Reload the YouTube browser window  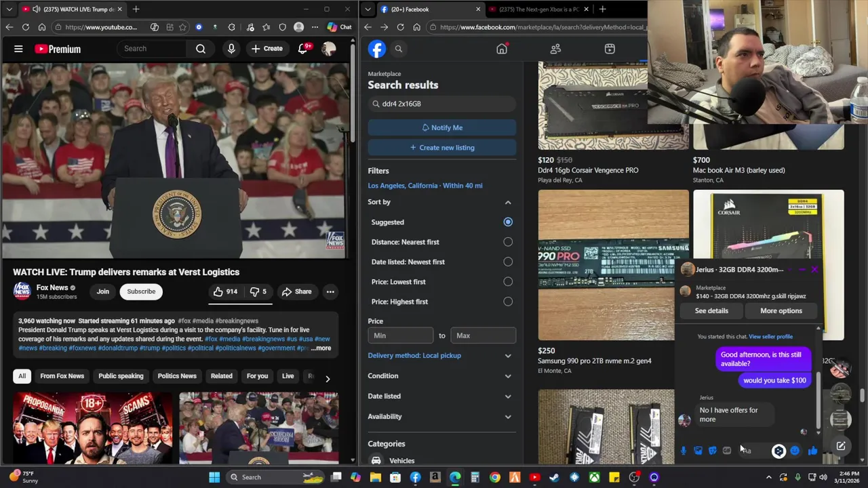click(25, 27)
